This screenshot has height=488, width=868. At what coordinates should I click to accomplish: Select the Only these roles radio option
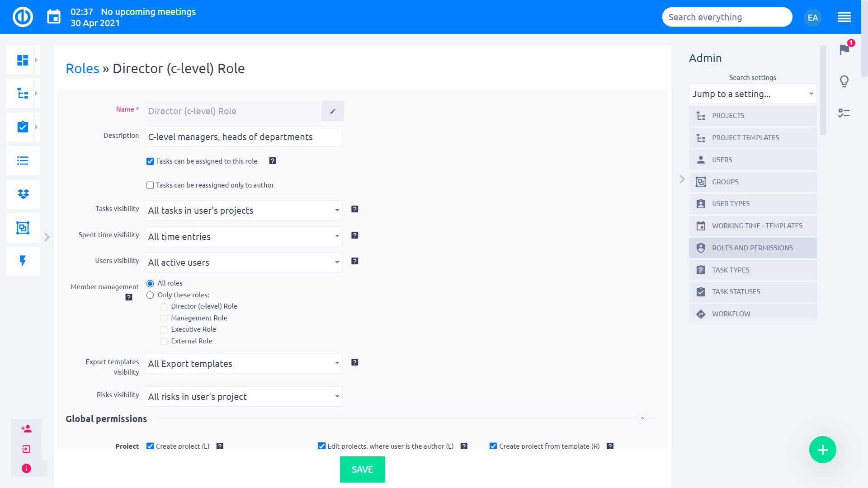pyautogui.click(x=150, y=295)
